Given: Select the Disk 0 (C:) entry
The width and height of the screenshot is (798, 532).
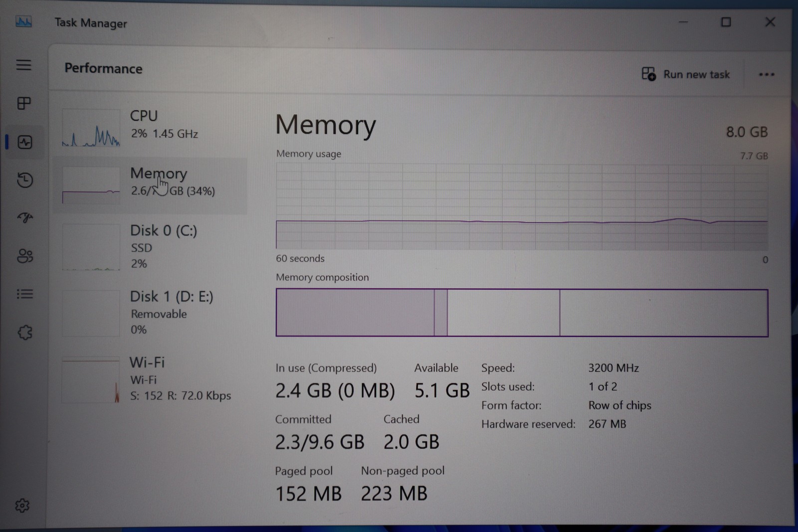Looking at the screenshot, I should click(150, 247).
